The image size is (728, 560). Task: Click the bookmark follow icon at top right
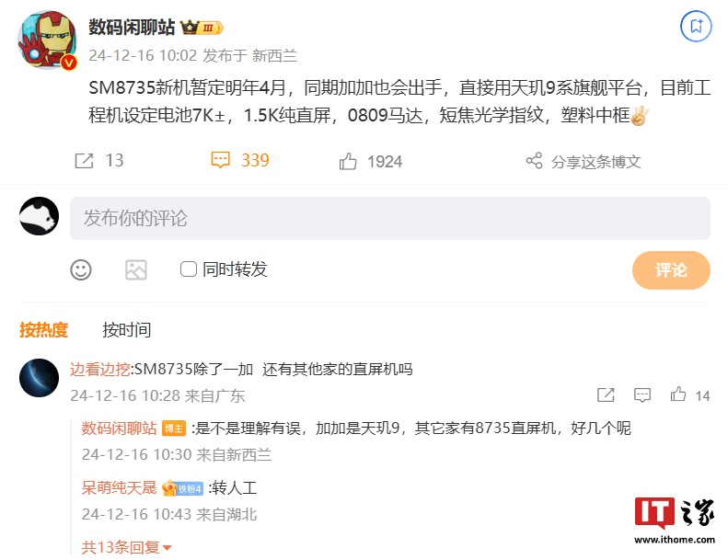pos(696,26)
